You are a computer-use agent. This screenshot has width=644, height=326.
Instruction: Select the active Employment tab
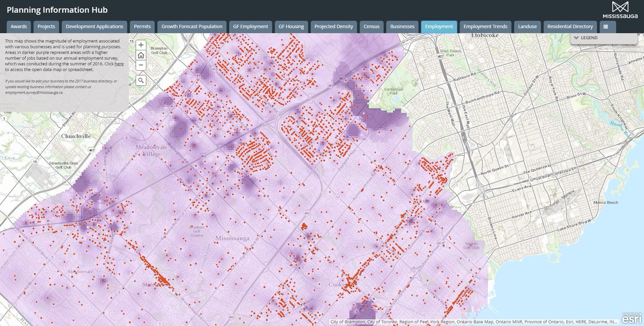click(x=439, y=26)
